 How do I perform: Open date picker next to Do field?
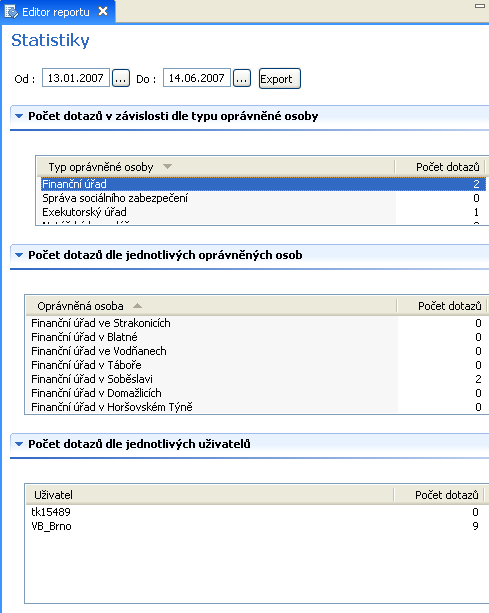(242, 78)
